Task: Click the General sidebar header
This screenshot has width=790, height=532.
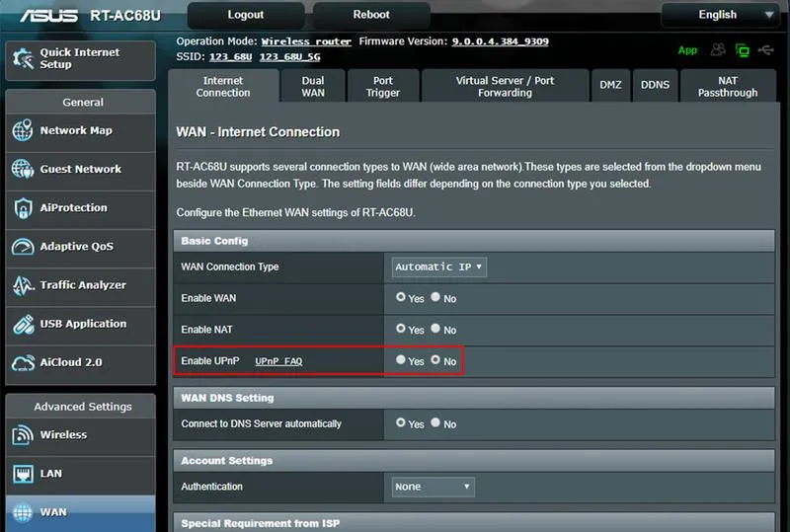Action: 81,103
